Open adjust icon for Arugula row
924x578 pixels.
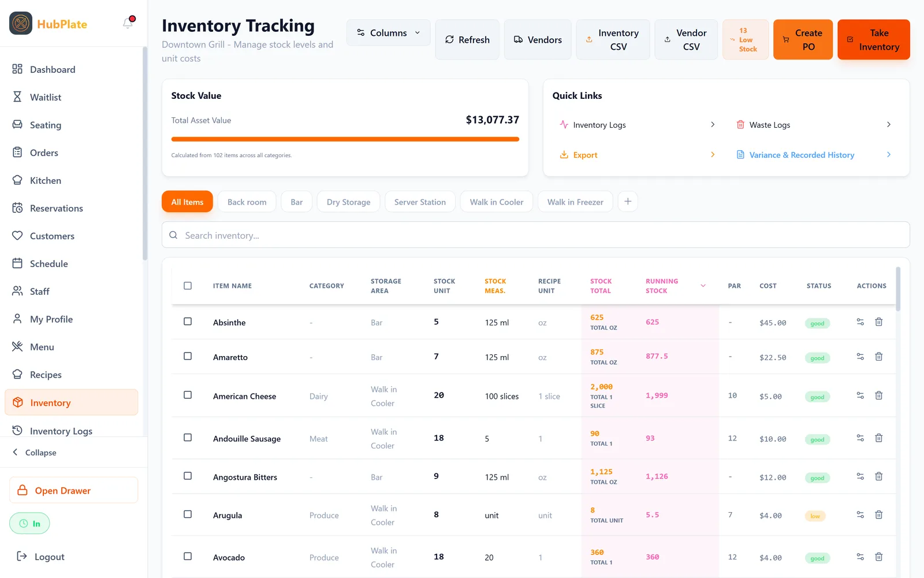tap(860, 514)
